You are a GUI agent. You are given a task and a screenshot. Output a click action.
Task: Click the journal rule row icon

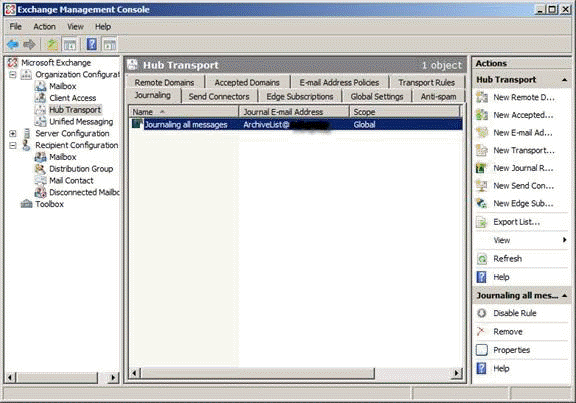[x=137, y=123]
